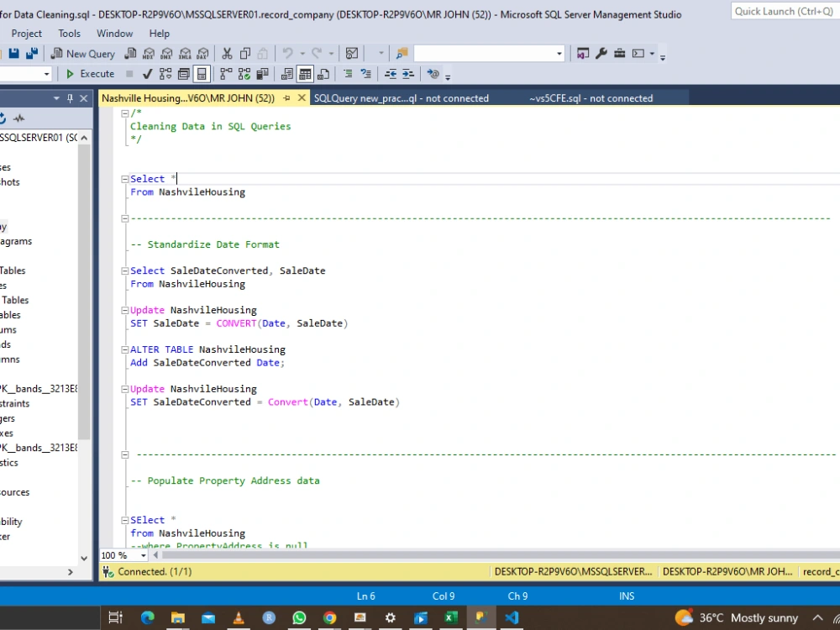Click inside the Find text box
The height and width of the screenshot is (630, 840).
485,54
